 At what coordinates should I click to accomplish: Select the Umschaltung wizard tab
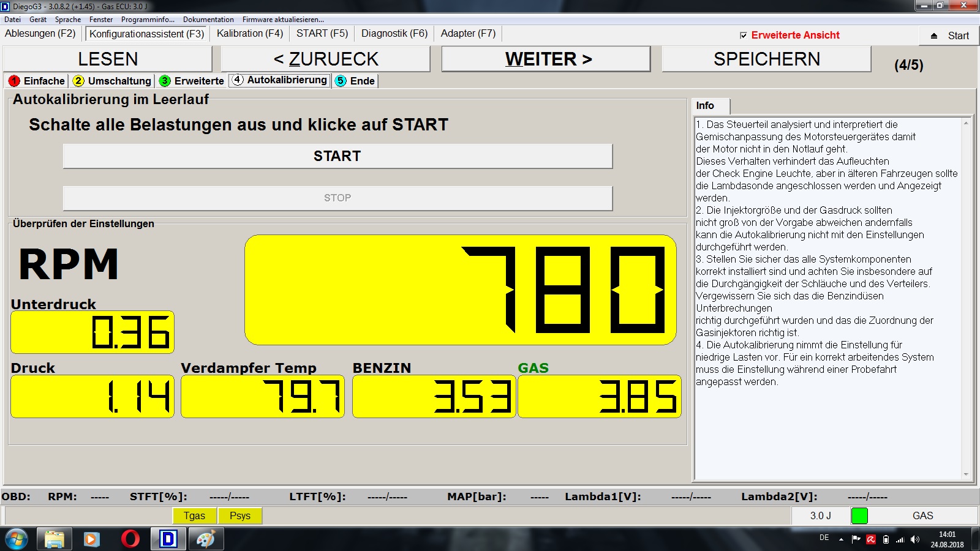coord(112,81)
